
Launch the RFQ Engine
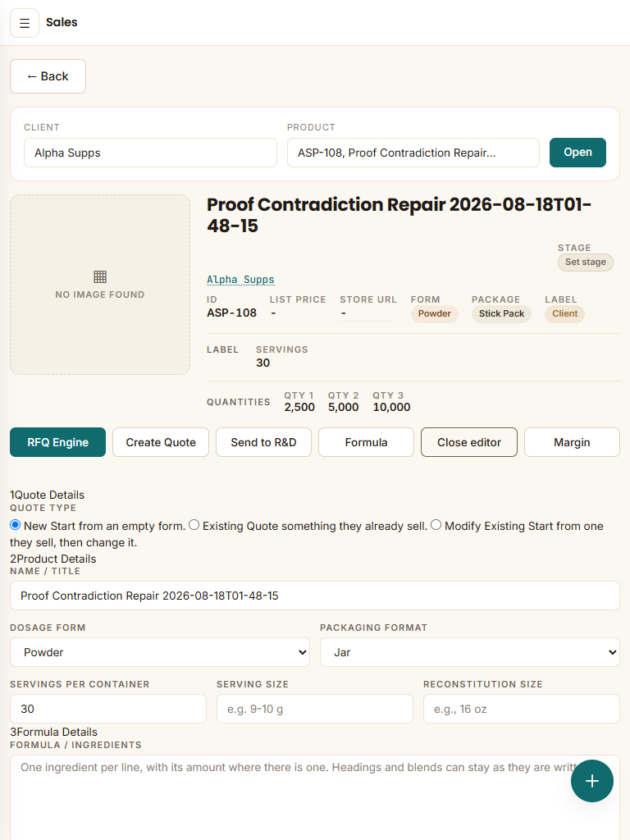[58, 442]
